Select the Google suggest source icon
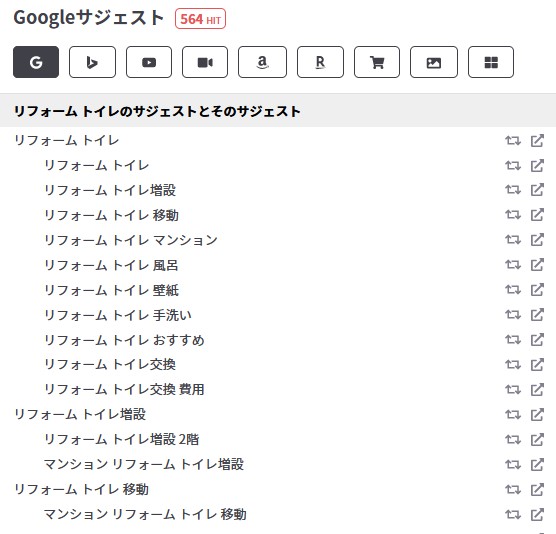556x534 pixels. pos(36,62)
